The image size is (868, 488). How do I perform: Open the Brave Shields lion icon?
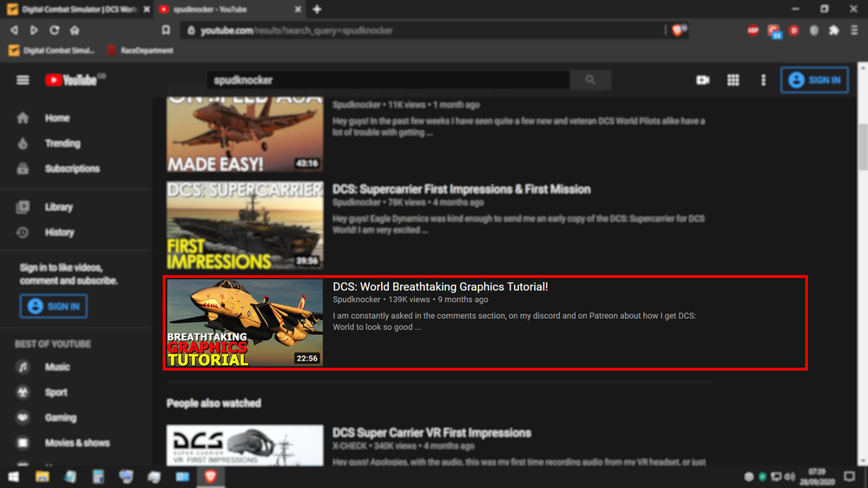click(678, 30)
